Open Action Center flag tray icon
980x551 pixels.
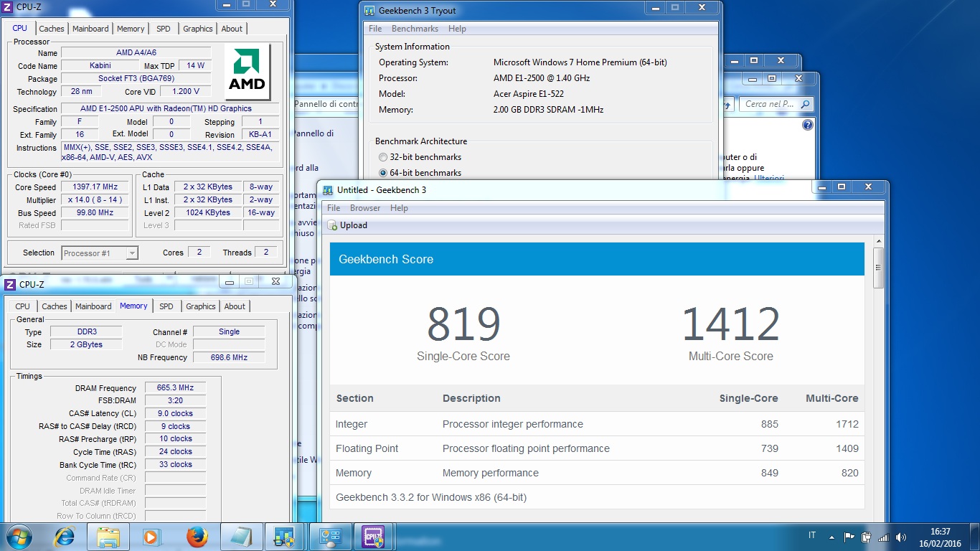click(x=849, y=537)
